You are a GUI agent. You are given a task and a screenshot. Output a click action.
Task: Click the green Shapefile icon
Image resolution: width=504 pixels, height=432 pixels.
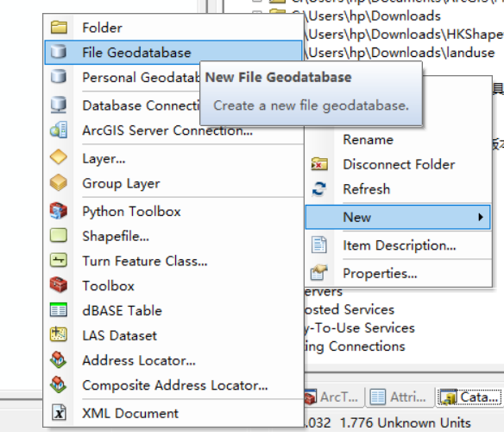(x=59, y=235)
